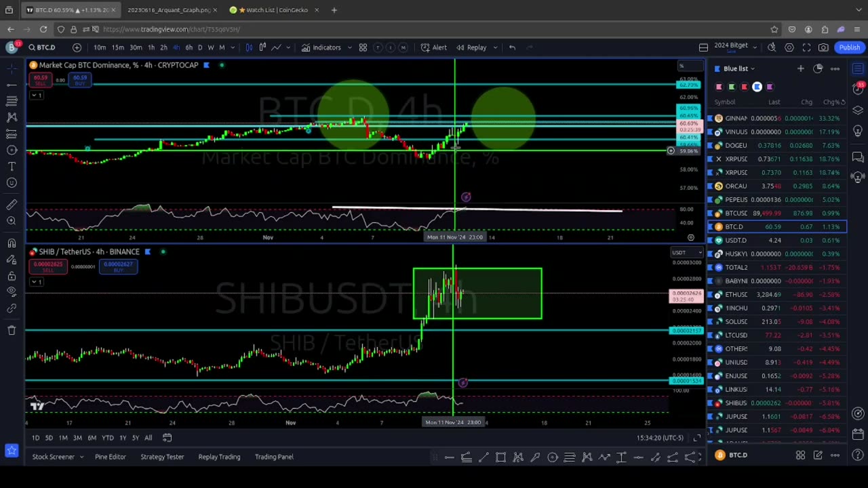Open the layout setup icon
This screenshot has width=868, height=488.
point(703,47)
